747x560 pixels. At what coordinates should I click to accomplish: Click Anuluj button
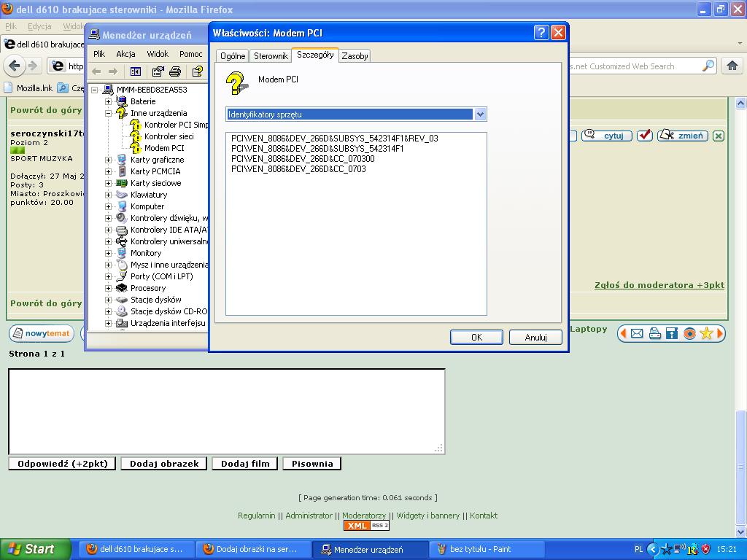point(535,337)
